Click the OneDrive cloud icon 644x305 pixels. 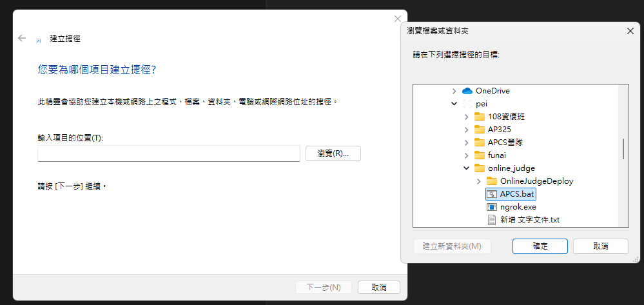[x=467, y=91]
